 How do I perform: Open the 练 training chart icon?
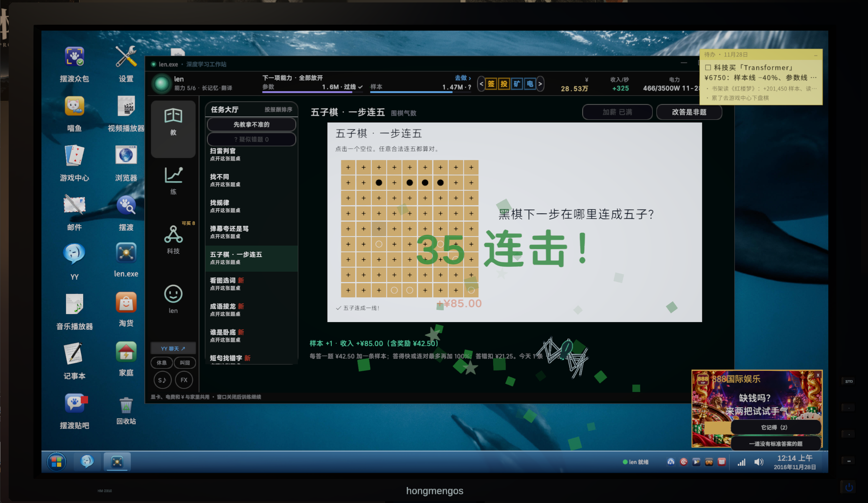click(173, 181)
